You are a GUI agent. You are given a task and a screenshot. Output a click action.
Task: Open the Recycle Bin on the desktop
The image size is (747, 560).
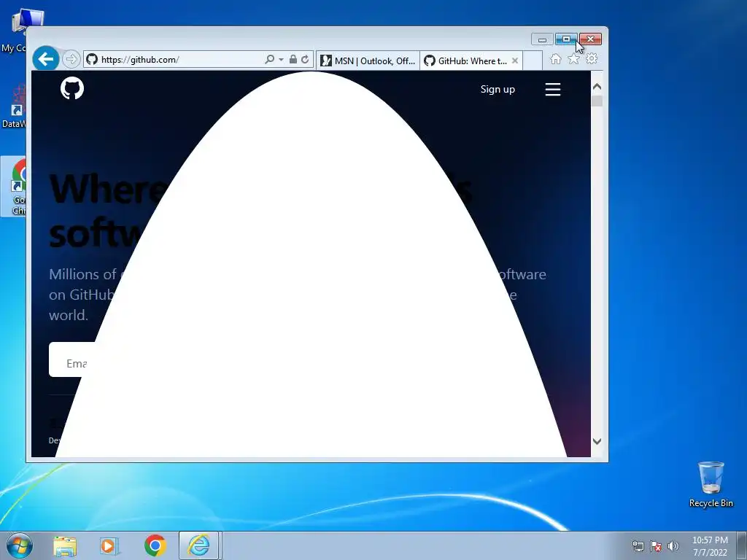pyautogui.click(x=711, y=484)
